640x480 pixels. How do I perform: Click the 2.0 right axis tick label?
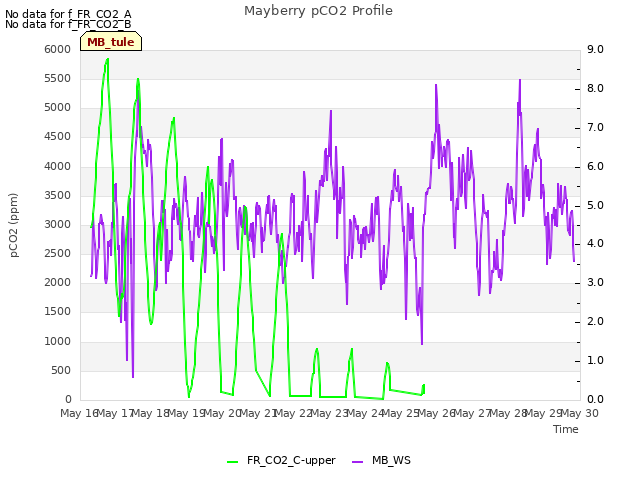point(595,322)
